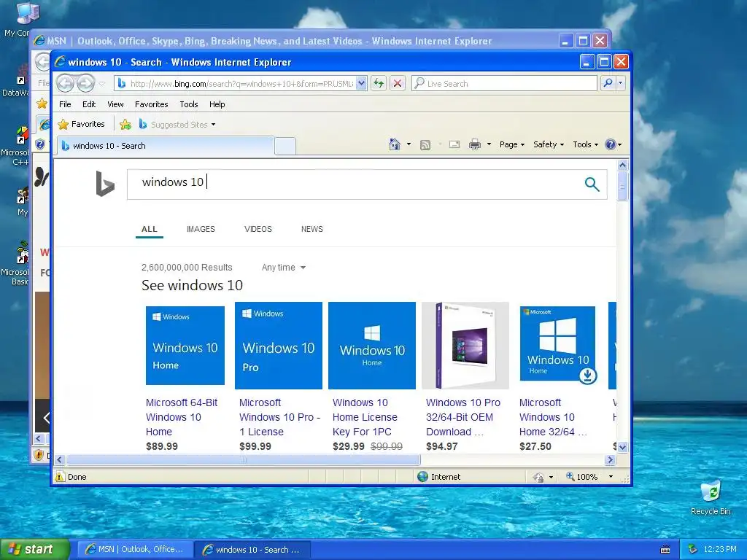Click the purple Windows 10 box thumbnail

(465, 345)
